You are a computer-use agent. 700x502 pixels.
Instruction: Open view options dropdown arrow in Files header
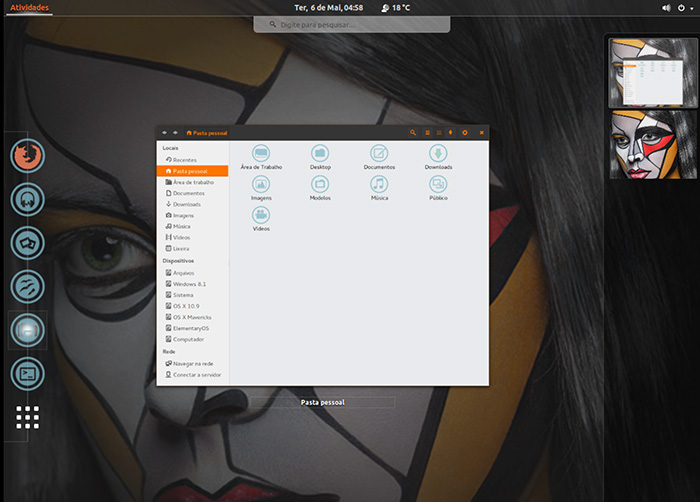pos(450,133)
